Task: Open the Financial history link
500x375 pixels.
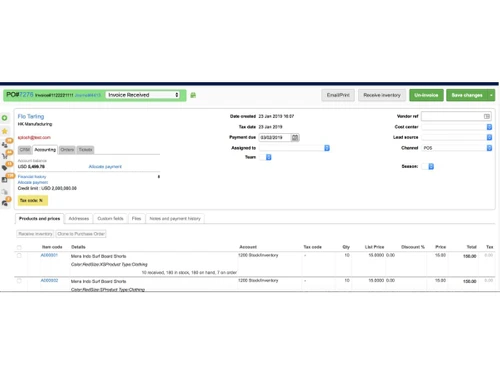Action: pyautogui.click(x=32, y=177)
